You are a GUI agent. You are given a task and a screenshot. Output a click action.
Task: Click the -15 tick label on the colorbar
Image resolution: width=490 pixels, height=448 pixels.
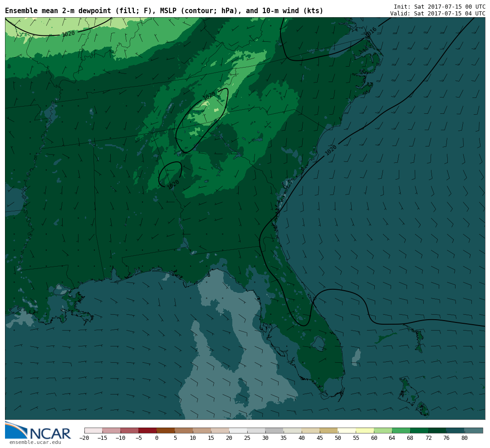pos(103,438)
